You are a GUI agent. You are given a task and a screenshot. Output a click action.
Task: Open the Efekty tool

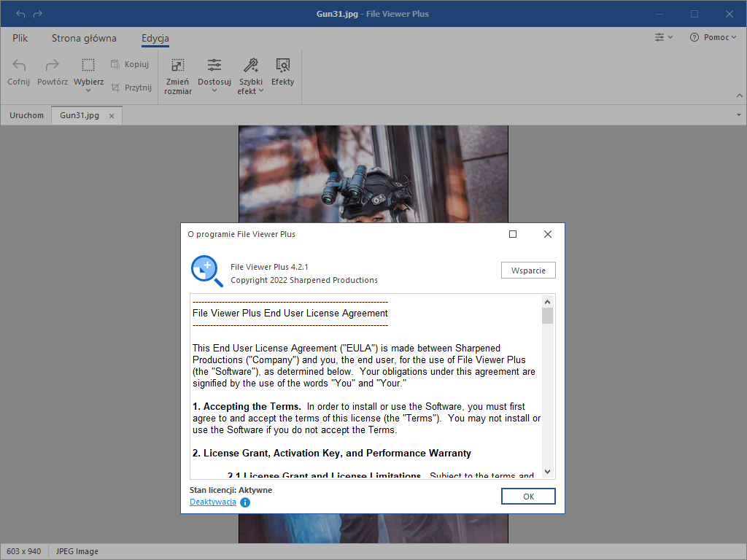pos(282,72)
